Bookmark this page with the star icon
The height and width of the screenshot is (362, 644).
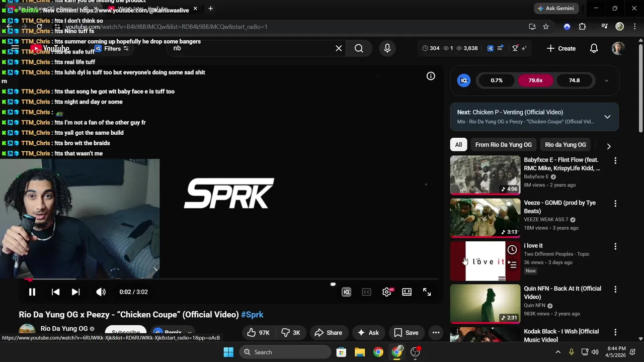546,27
